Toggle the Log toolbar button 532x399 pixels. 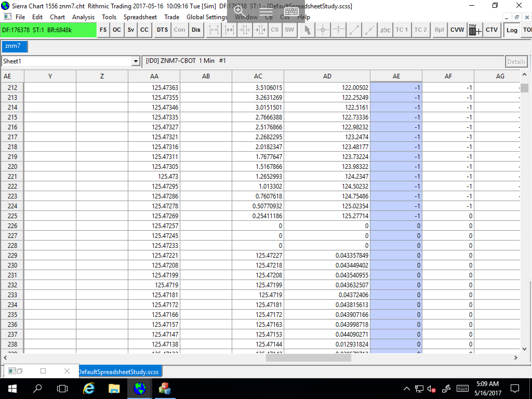point(512,30)
